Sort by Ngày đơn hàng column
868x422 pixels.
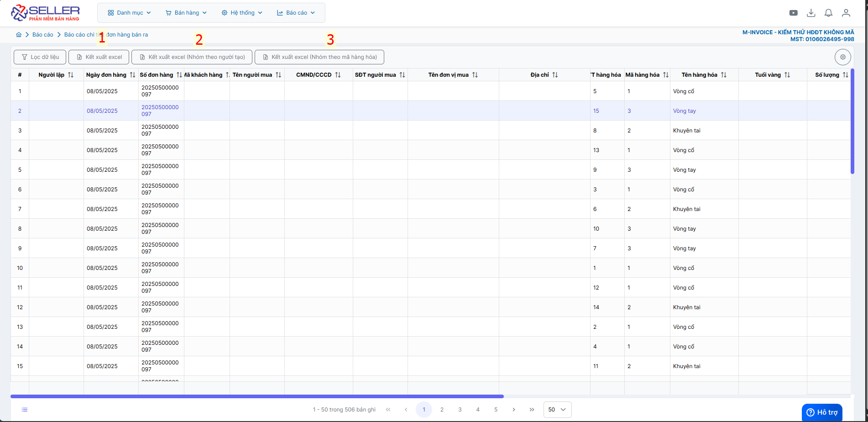click(x=133, y=75)
